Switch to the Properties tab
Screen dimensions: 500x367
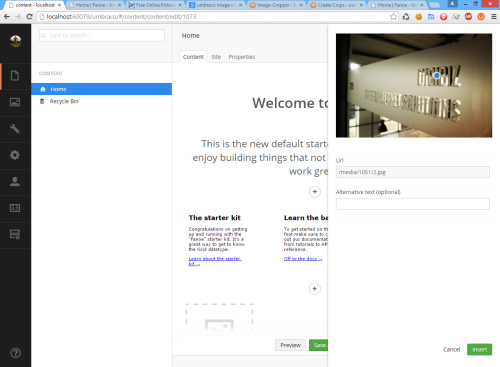(x=242, y=57)
